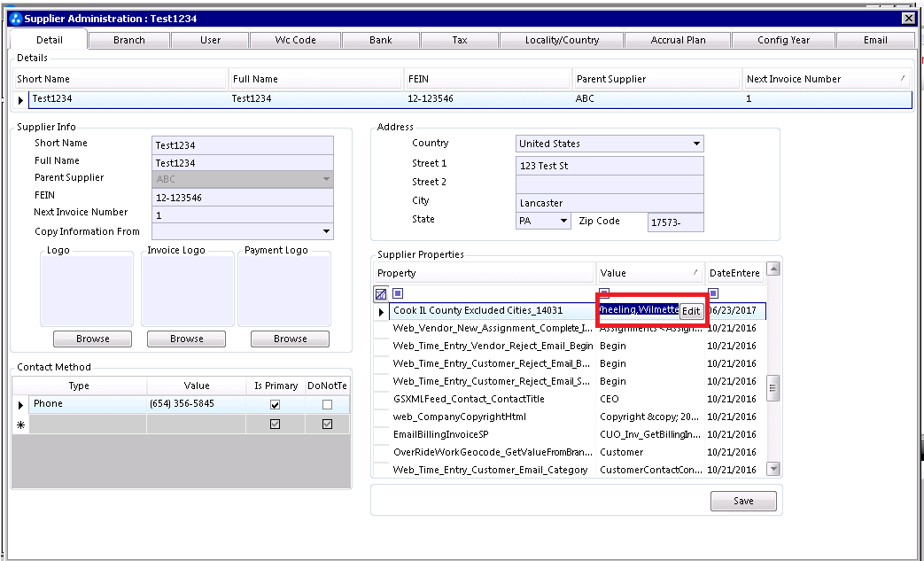The height and width of the screenshot is (561, 924).
Task: Click the Supplier Properties scrollbar thumb
Action: [773, 388]
